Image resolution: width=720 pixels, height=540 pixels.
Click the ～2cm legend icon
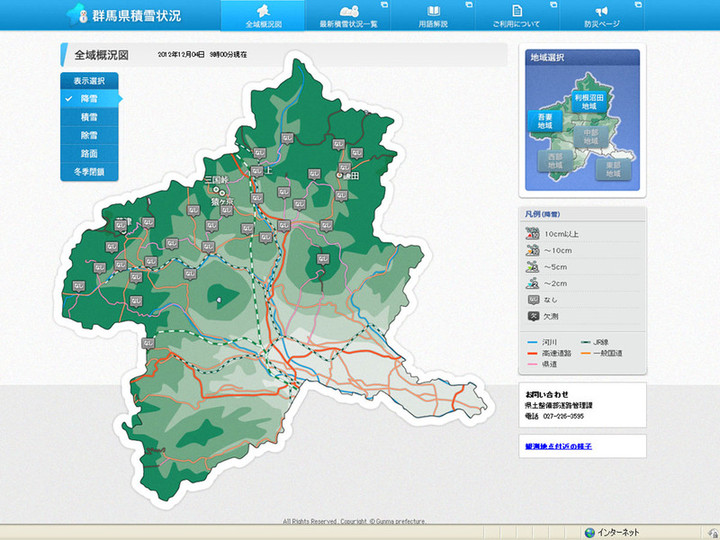[532, 283]
